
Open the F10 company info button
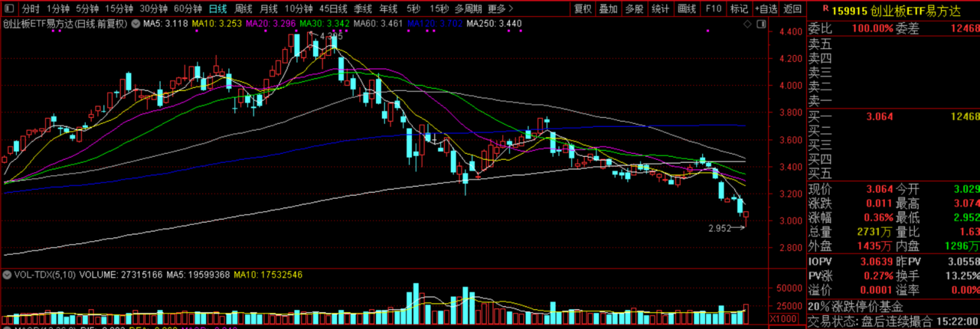click(713, 9)
